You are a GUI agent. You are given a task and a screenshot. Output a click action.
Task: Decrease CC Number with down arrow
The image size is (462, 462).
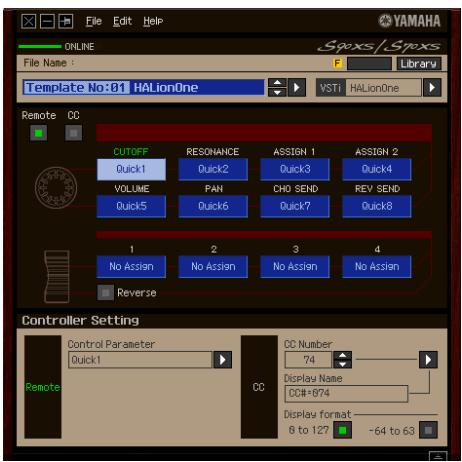pos(342,364)
